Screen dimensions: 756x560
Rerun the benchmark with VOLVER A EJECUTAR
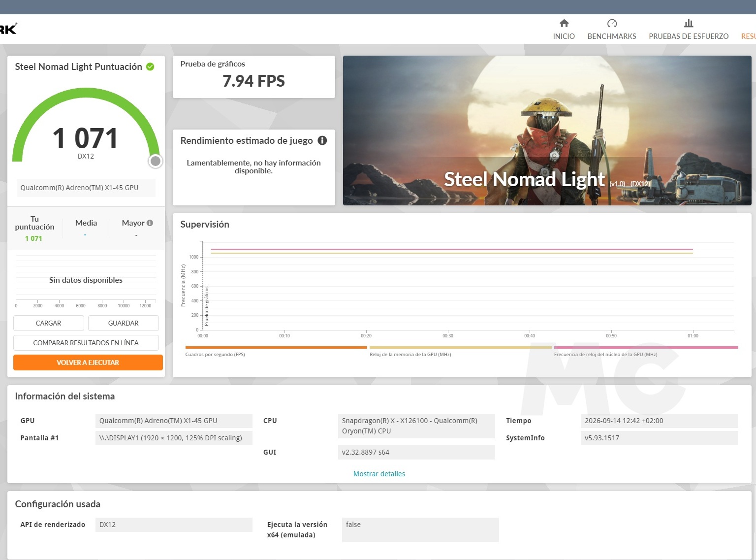[x=88, y=362]
